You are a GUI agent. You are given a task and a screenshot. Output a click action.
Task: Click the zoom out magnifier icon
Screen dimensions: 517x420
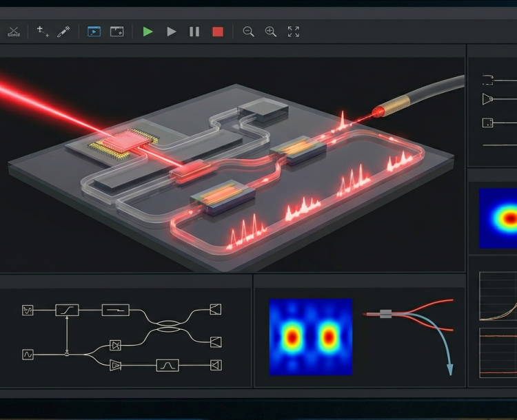click(248, 32)
